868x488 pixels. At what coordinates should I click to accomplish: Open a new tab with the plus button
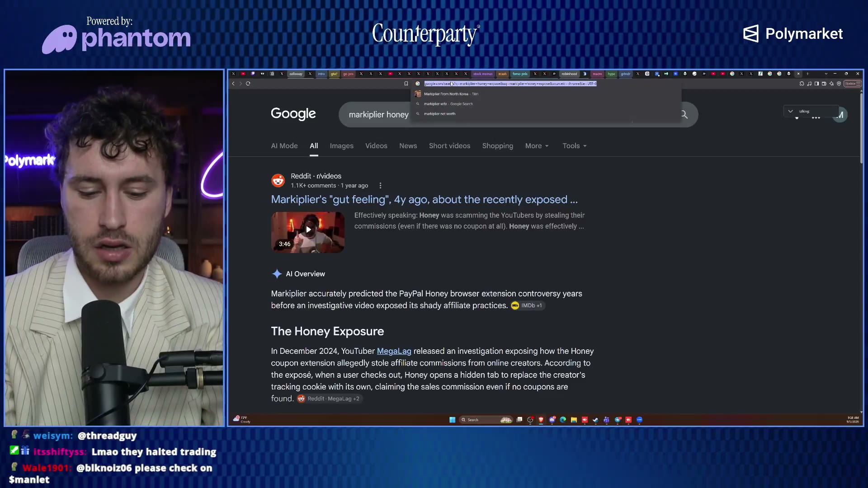coord(807,74)
